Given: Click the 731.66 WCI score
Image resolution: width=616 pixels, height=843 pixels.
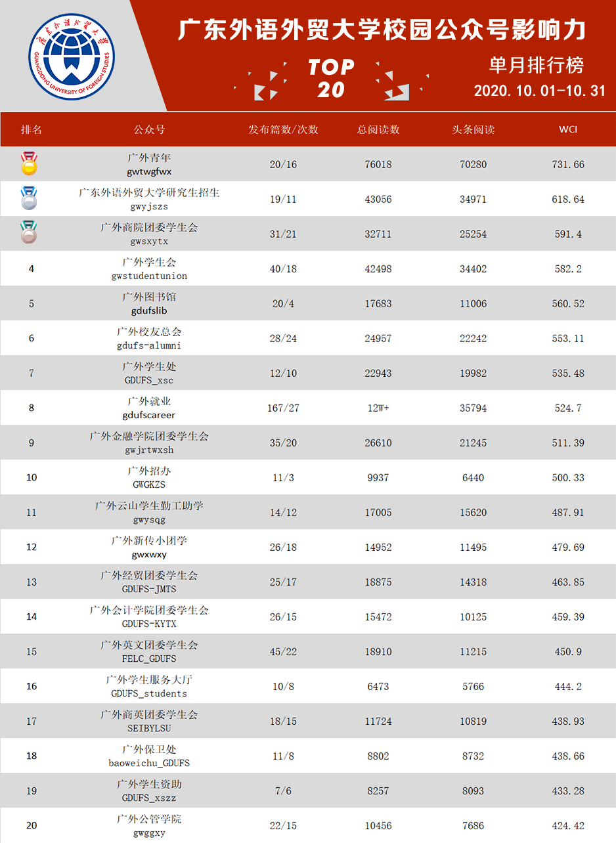Looking at the screenshot, I should coord(568,164).
